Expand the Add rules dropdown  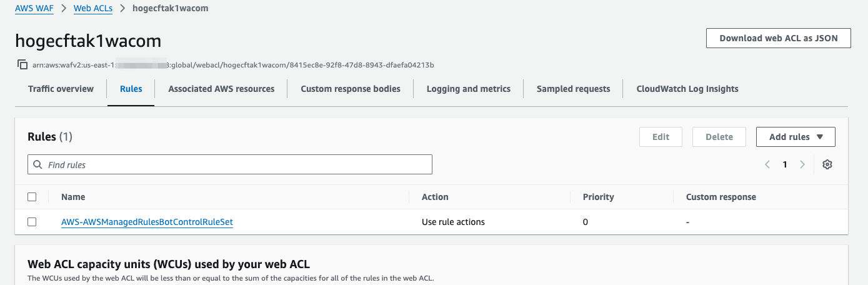[796, 137]
